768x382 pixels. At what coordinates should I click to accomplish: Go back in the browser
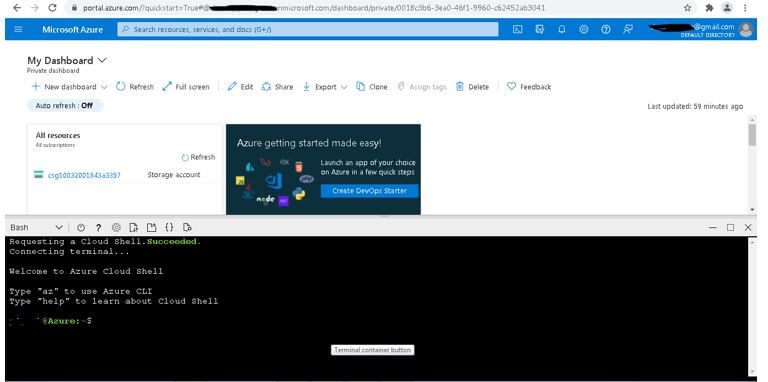17,8
